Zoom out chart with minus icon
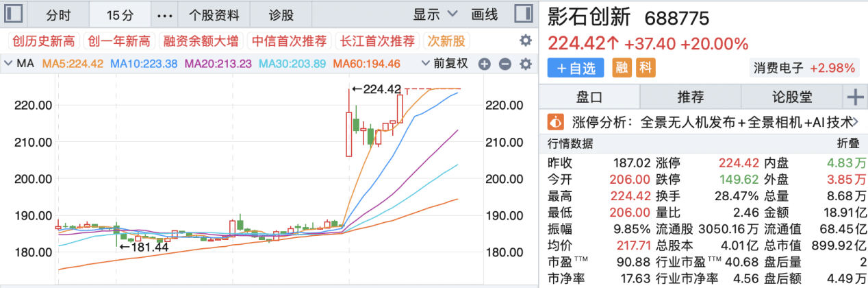868x288 pixels. (505, 64)
